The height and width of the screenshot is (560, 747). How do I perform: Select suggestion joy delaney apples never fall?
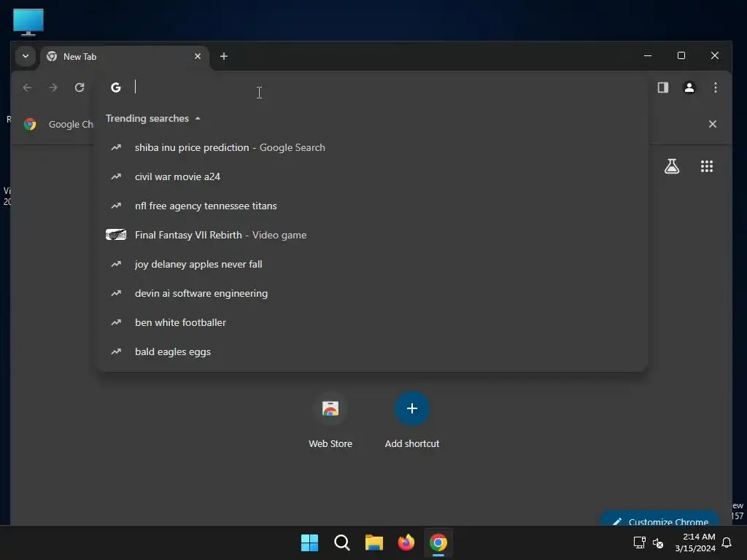tap(371, 264)
